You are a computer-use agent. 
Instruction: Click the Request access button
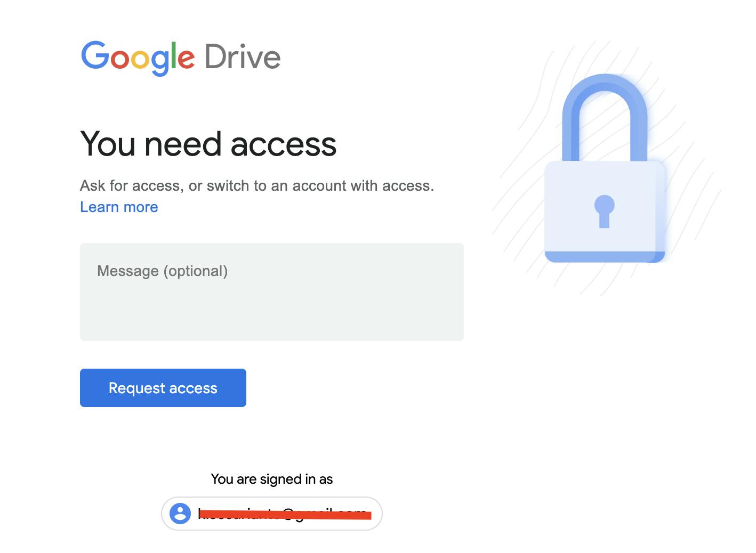(x=163, y=388)
